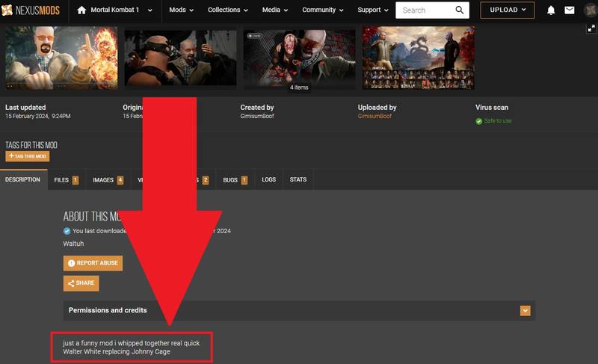Open the Mortal Kombat 1 game dropdown

click(150, 10)
